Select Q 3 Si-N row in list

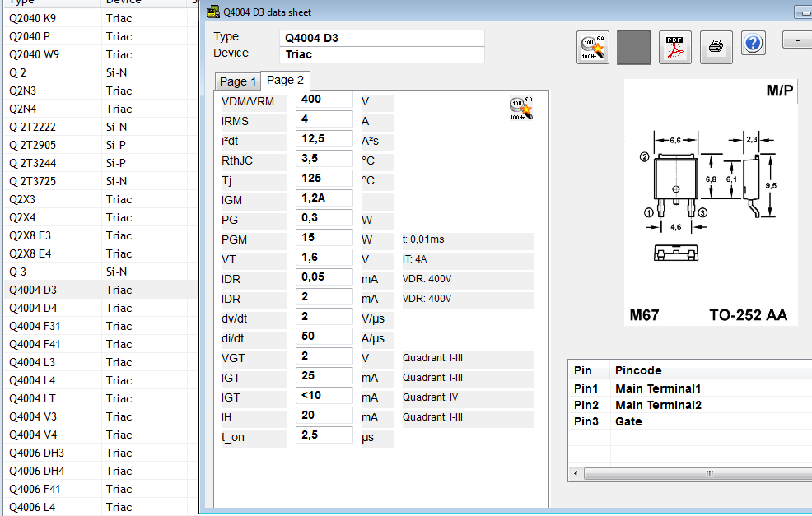click(100, 272)
